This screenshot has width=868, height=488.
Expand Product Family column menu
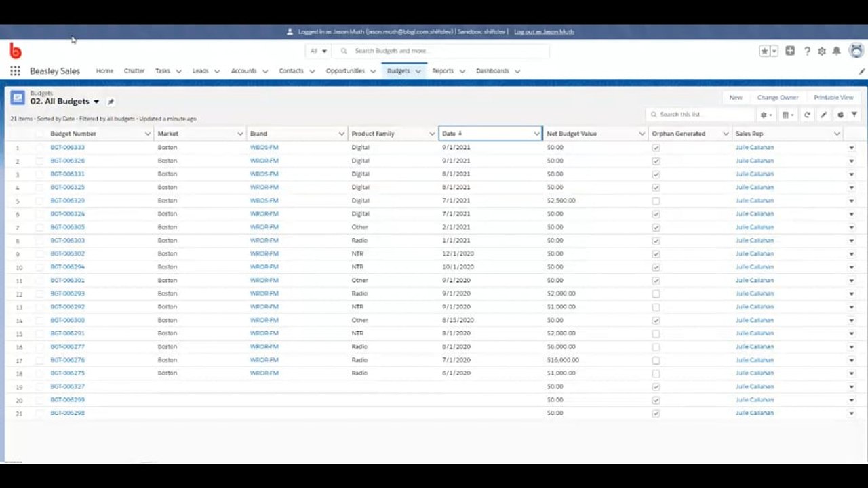tap(432, 134)
